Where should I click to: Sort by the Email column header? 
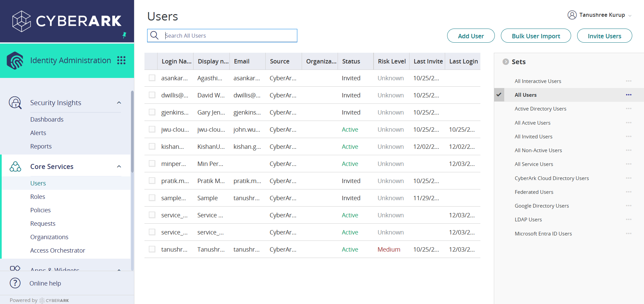pyautogui.click(x=248, y=61)
